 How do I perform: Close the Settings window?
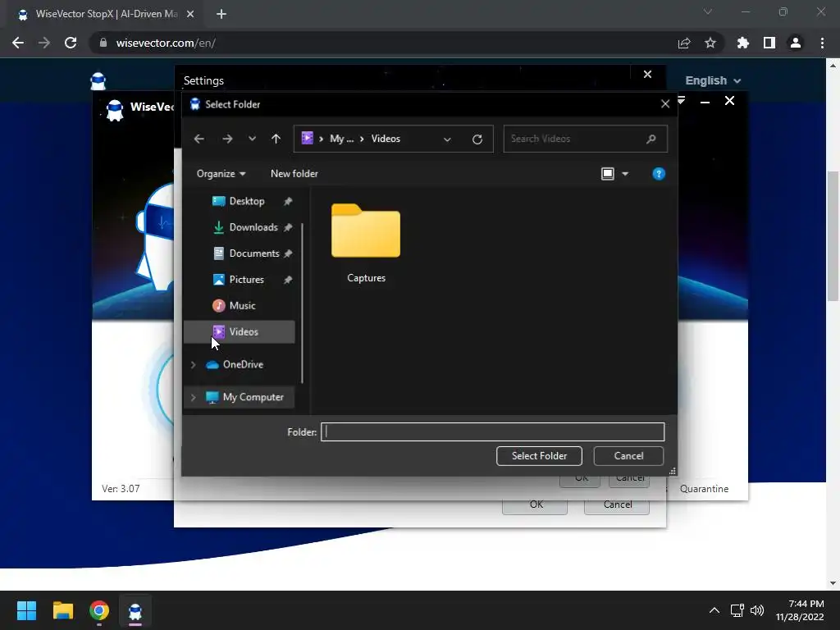pyautogui.click(x=647, y=75)
